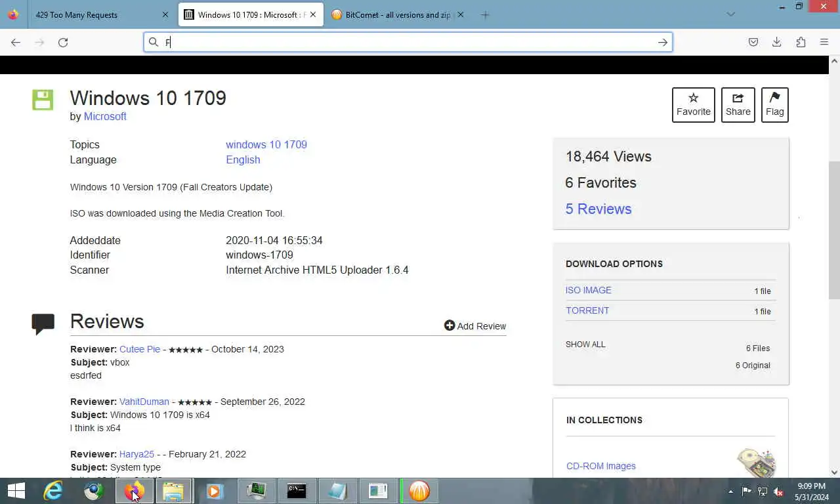Go back using the browser back arrow
Screen dimensions: 840x504
click(x=16, y=42)
